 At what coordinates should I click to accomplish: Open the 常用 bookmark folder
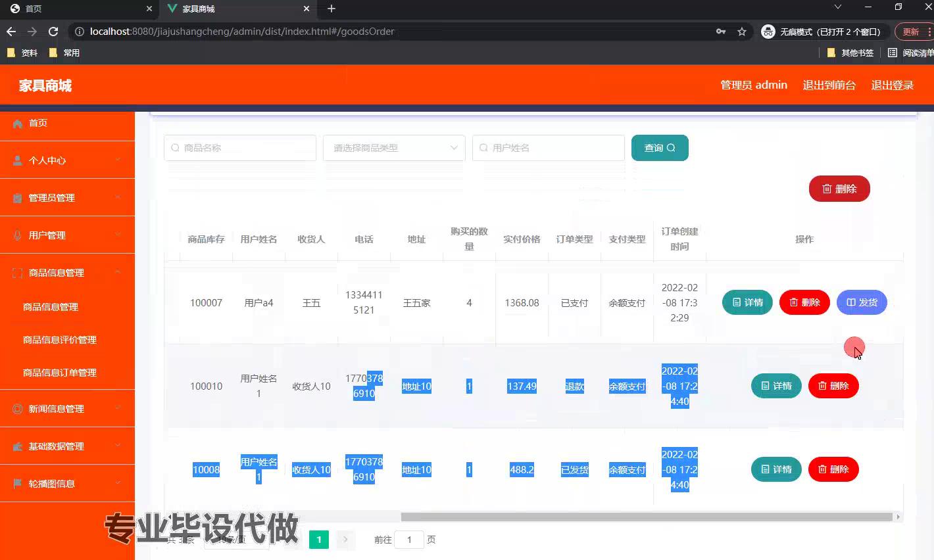tap(64, 53)
